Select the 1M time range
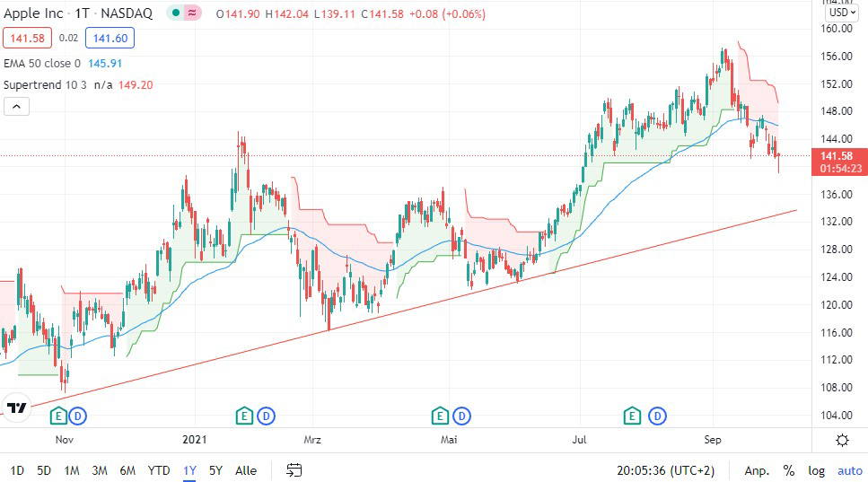The image size is (868, 482). [72, 470]
